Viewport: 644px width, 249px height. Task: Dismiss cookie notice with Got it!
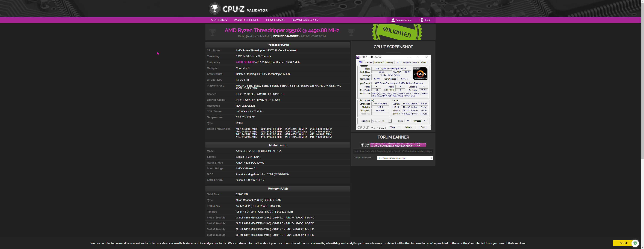[x=623, y=243]
